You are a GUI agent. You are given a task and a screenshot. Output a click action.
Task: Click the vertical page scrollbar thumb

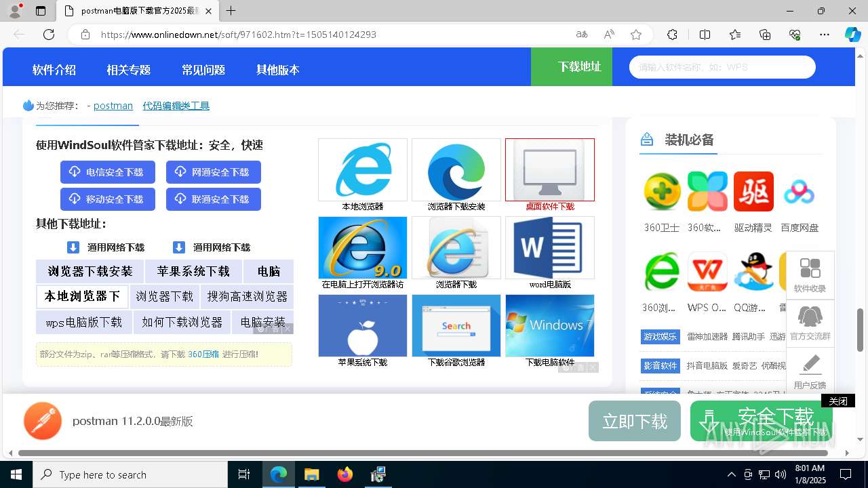pos(861,330)
